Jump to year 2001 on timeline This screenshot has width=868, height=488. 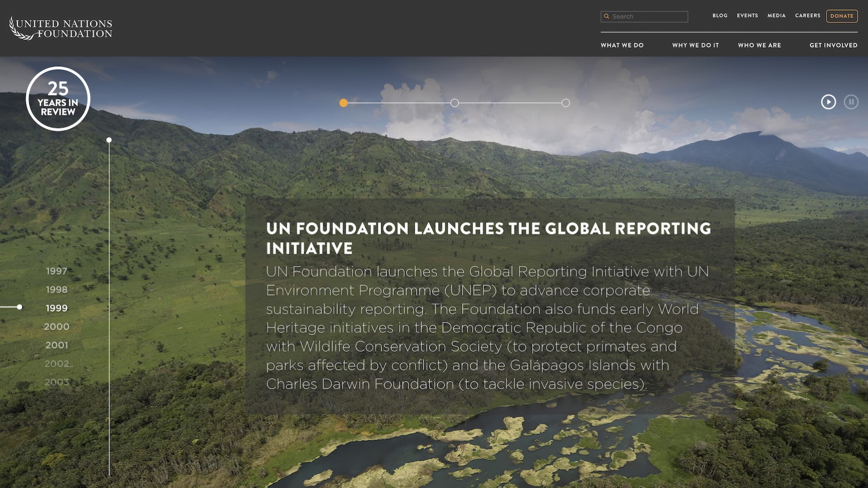tap(56, 345)
